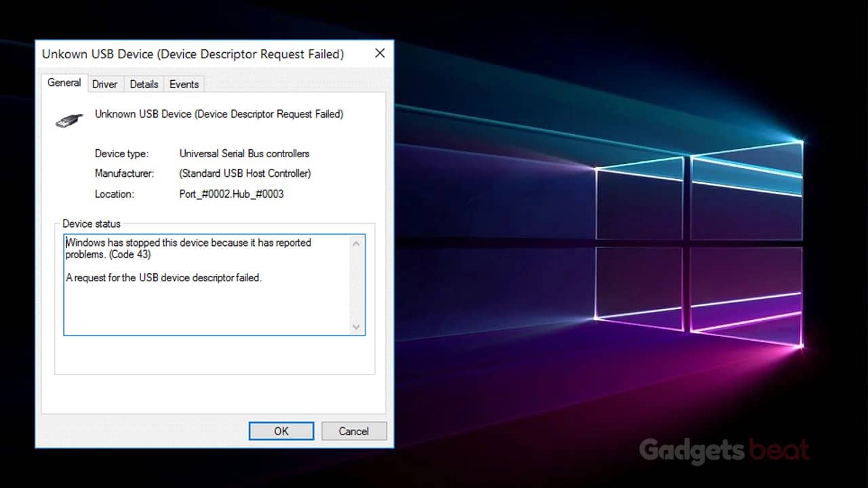Viewport: 868px width, 488px height.
Task: Close the dialog with the X button
Action: tap(380, 54)
